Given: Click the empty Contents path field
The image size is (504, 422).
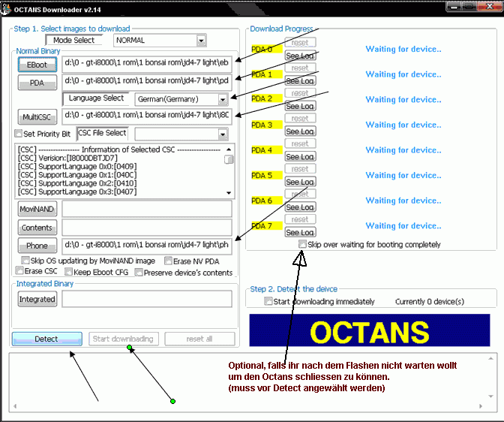Looking at the screenshot, I should [147, 227].
